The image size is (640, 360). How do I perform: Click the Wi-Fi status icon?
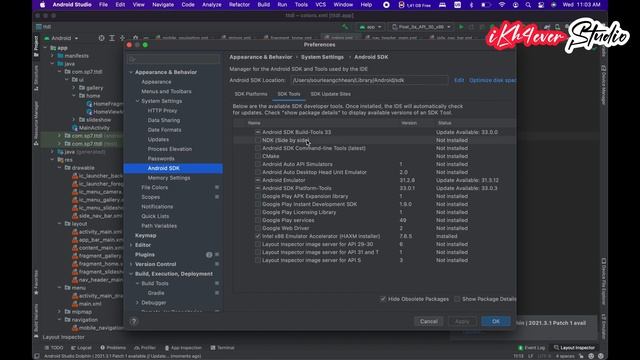point(502,5)
